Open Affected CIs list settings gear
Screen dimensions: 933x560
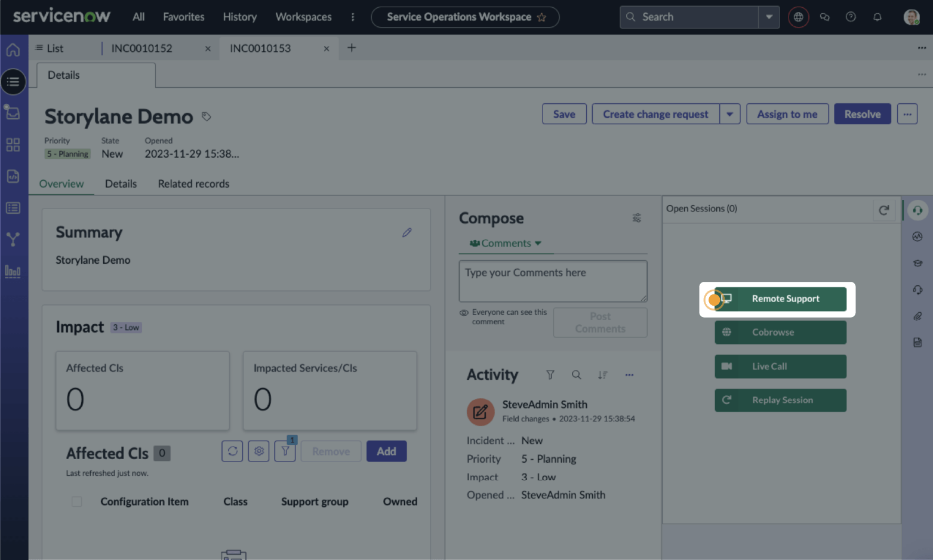[258, 451]
